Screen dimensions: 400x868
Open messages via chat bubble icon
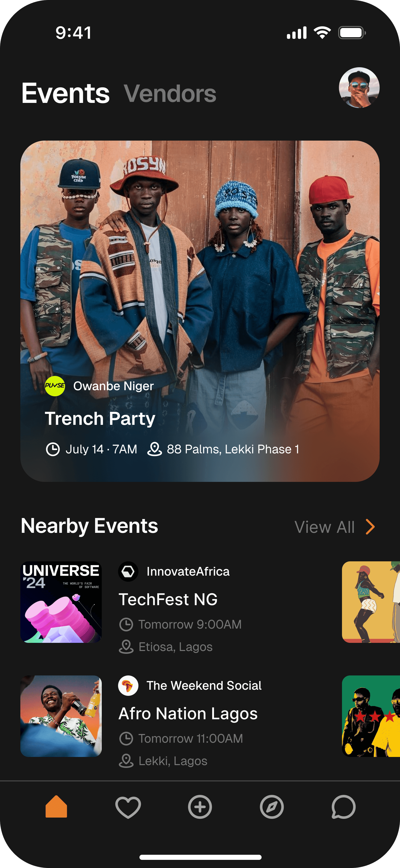[344, 807]
